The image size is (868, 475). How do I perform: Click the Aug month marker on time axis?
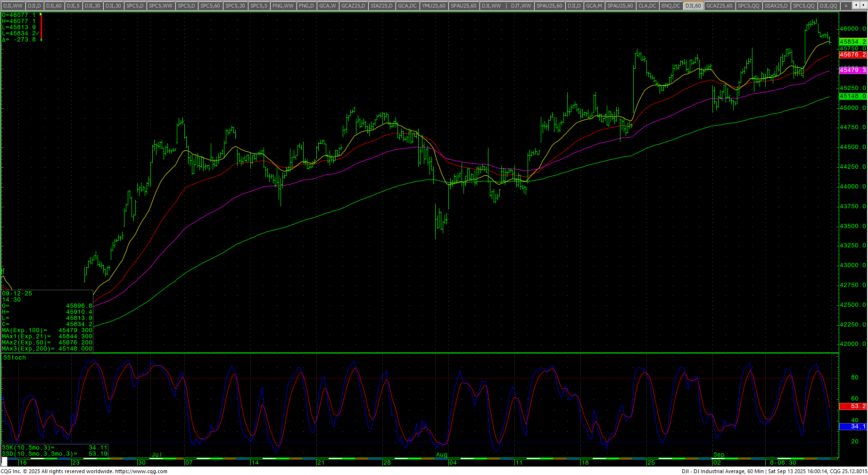441,455
